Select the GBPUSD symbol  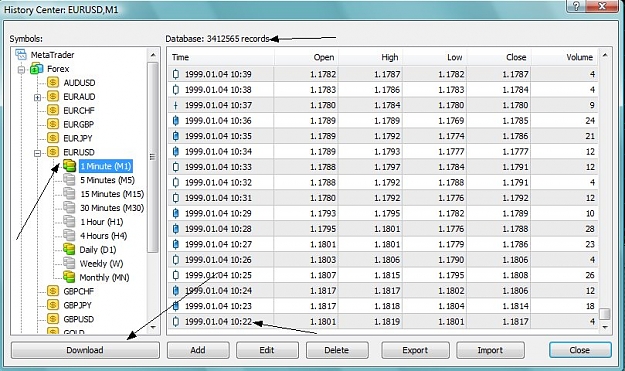pyautogui.click(x=79, y=319)
